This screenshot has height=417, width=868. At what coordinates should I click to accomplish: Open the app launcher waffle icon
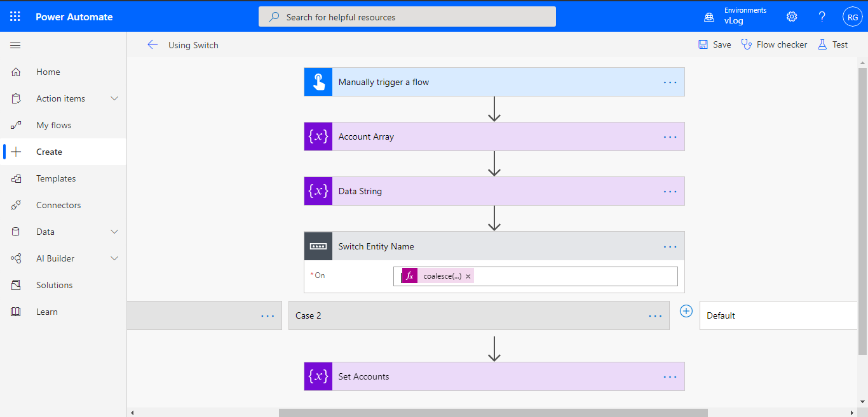pos(15,17)
